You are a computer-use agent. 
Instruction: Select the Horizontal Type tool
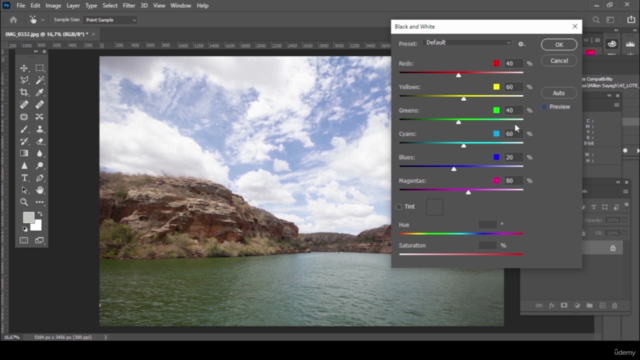pos(24,178)
